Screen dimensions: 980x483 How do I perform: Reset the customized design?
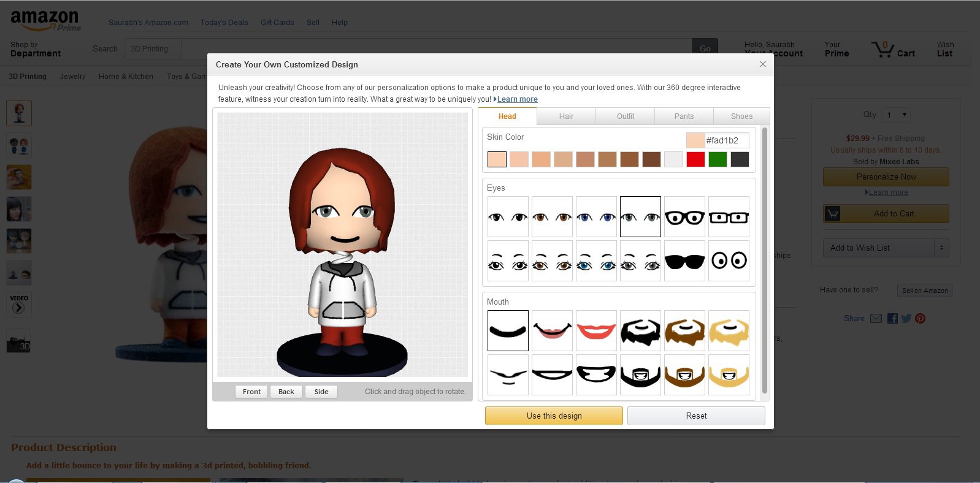(696, 416)
